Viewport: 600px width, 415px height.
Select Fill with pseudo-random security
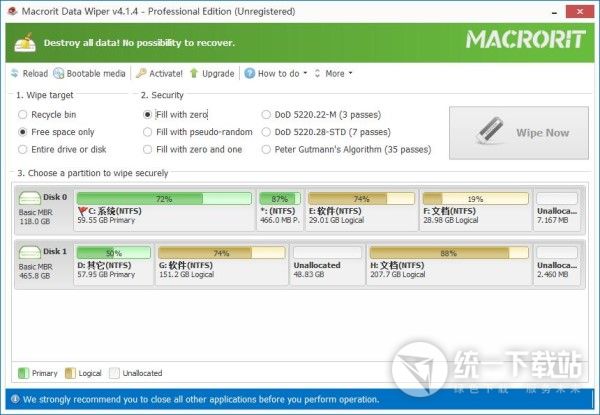point(148,132)
